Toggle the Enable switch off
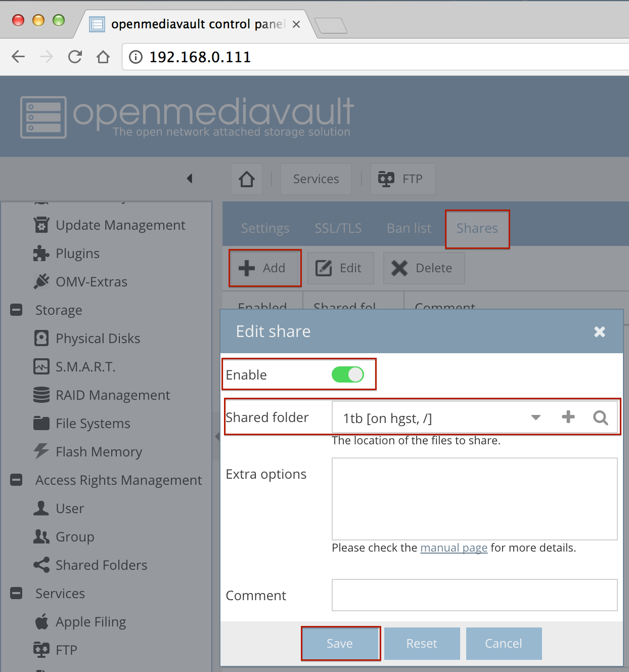The image size is (629, 672). pos(348,374)
